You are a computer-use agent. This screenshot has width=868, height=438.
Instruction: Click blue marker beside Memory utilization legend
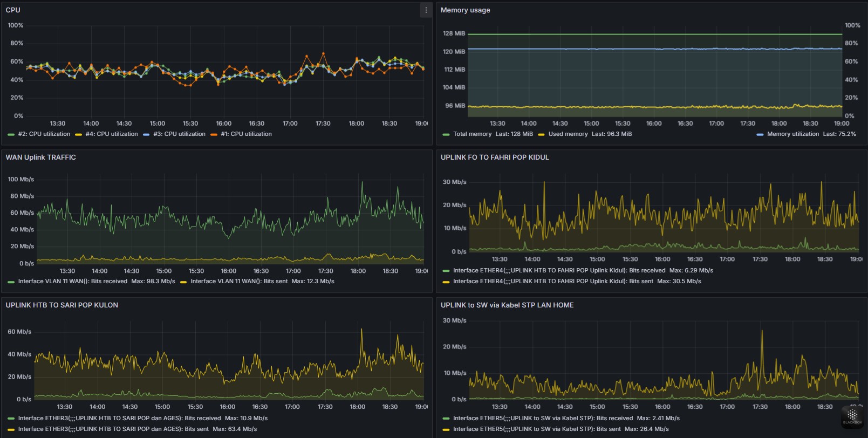pyautogui.click(x=760, y=134)
